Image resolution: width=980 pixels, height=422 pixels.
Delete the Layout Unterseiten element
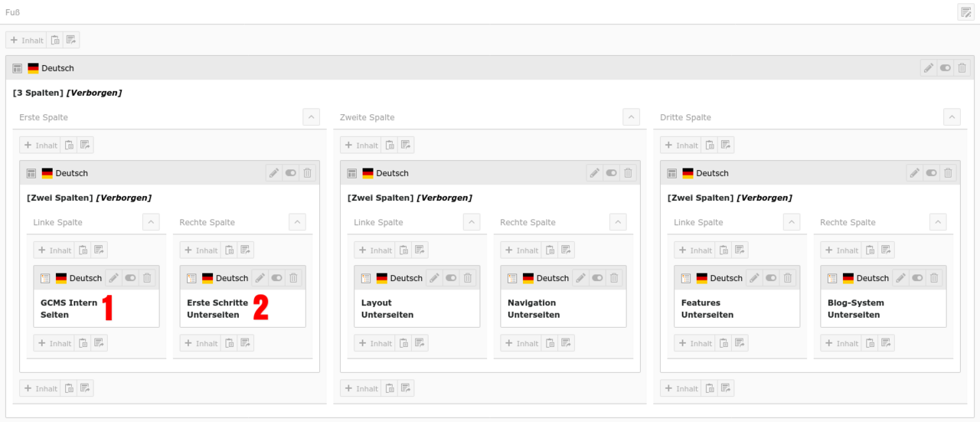[468, 278]
